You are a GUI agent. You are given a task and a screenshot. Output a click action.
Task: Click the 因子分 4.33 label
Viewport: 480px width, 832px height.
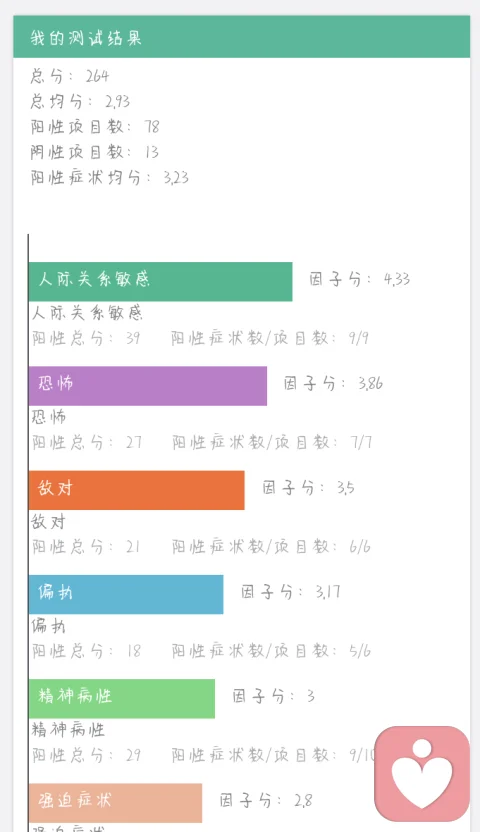pos(360,279)
